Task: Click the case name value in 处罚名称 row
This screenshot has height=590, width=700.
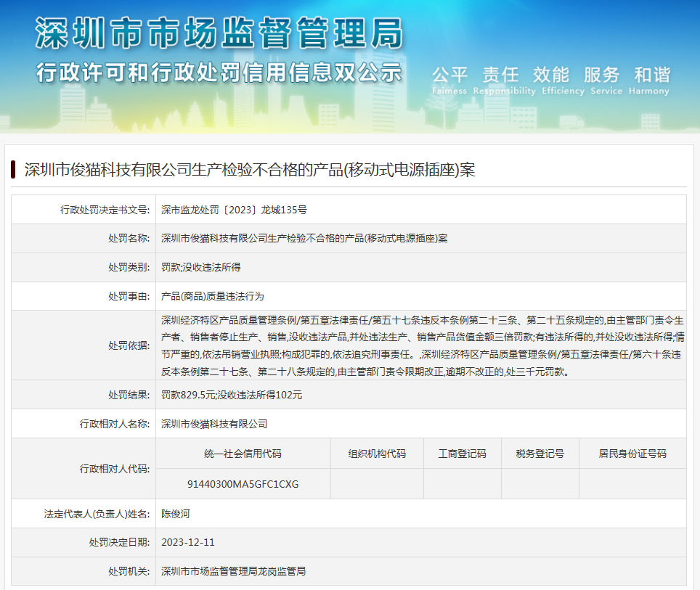Action: [x=304, y=238]
